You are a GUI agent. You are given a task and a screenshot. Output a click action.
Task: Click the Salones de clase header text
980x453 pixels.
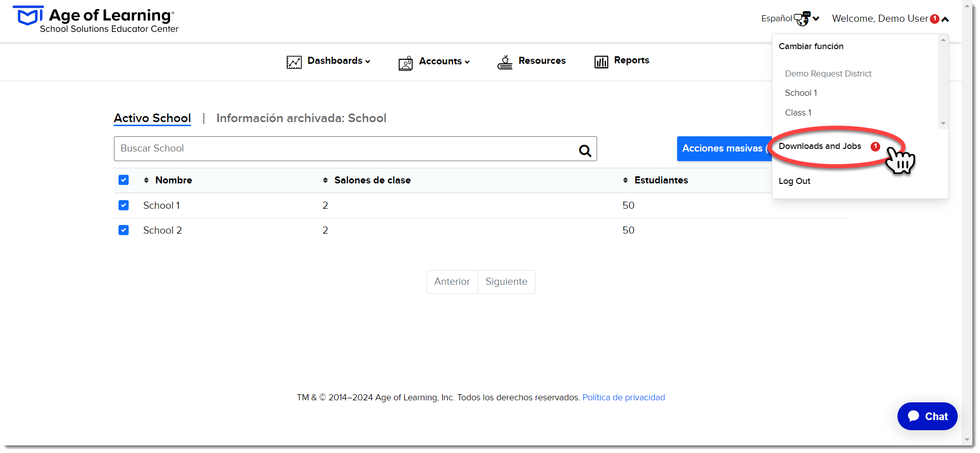(373, 180)
